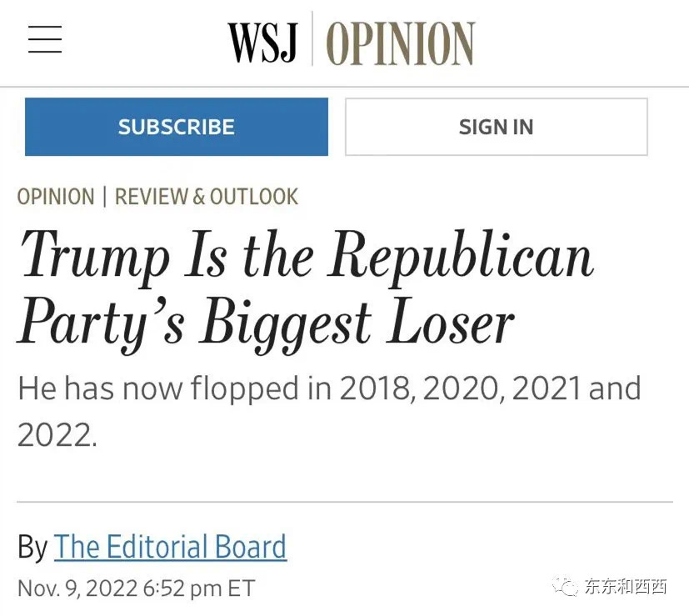
Task: Click the WeChat watermark icon
Action: (567, 587)
